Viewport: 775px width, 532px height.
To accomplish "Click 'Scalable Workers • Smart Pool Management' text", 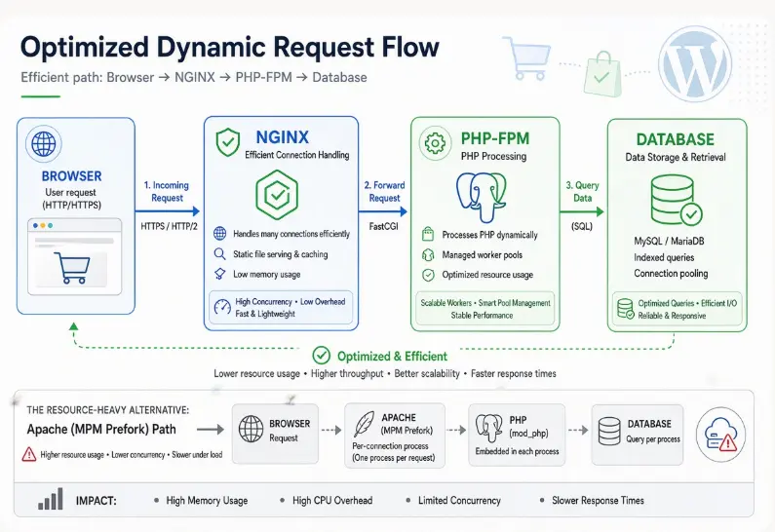I will point(485,303).
